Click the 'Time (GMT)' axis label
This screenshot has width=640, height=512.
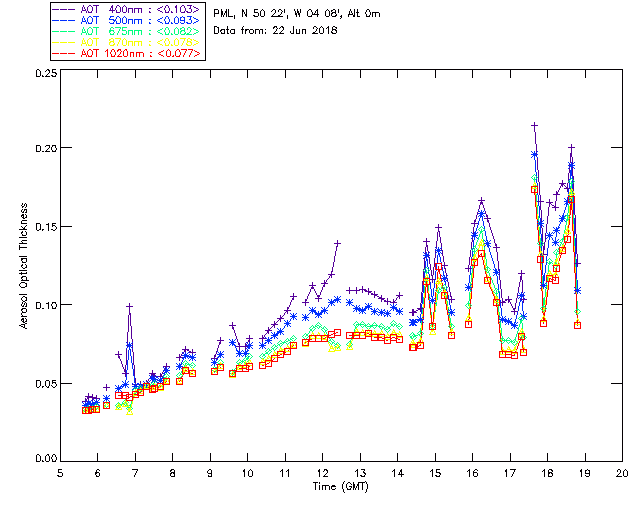(341, 487)
